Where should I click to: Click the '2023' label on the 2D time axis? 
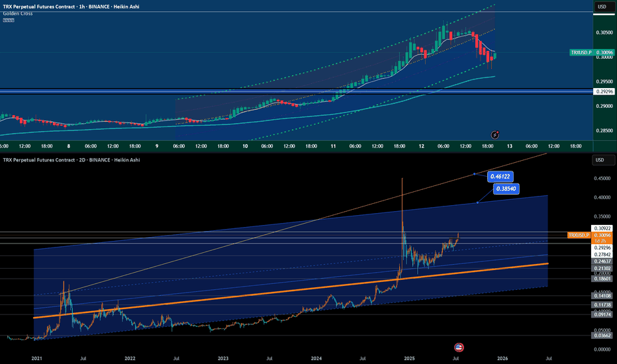click(223, 359)
